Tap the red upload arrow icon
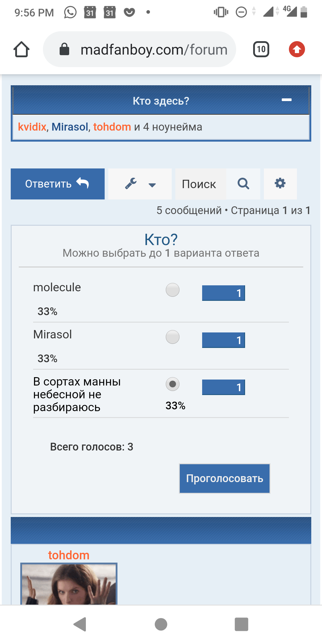Screen dimensions: 322x644 click(x=297, y=49)
